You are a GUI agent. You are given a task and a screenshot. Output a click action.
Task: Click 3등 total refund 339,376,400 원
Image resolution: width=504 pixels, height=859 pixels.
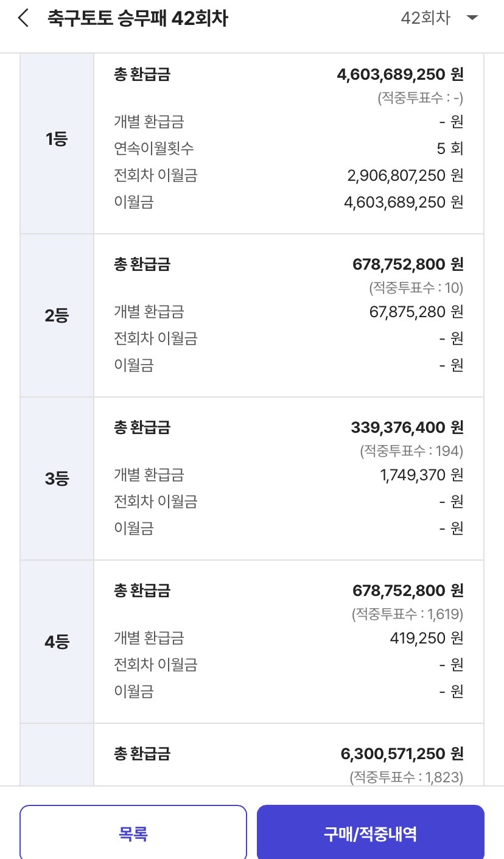pos(407,427)
